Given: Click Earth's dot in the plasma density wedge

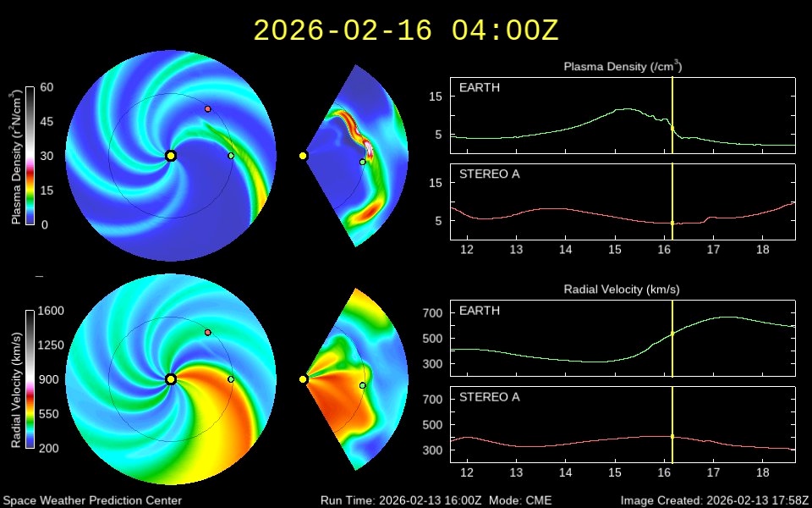Looking at the screenshot, I should (x=363, y=162).
